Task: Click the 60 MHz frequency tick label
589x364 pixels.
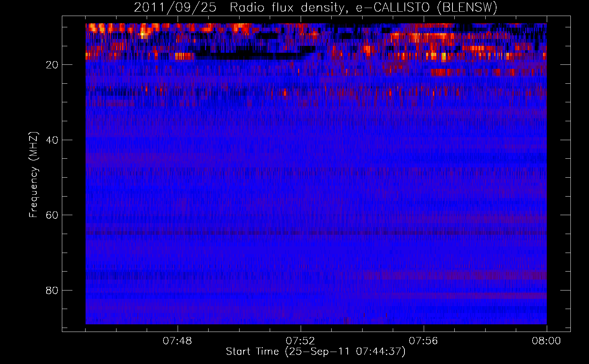Action: 52,215
